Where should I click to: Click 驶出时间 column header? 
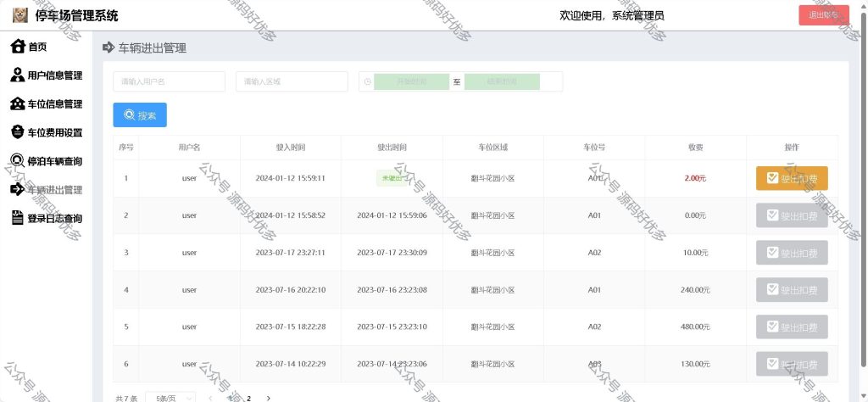tap(392, 148)
